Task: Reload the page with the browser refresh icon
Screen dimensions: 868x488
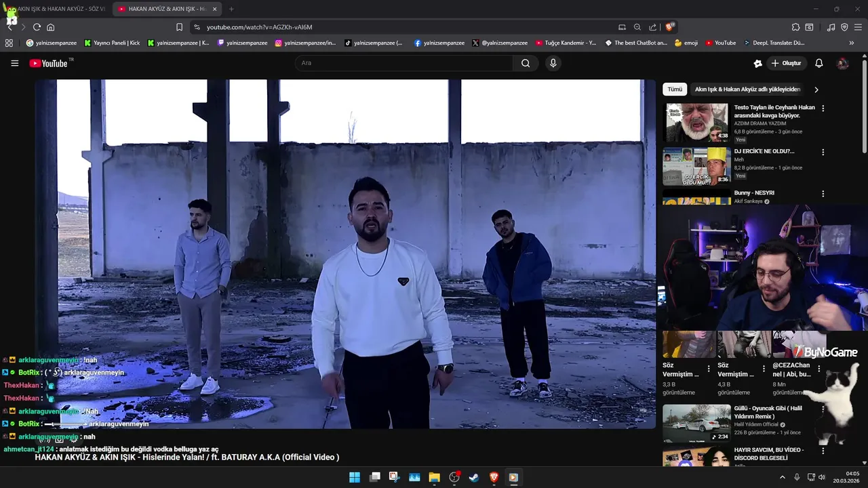Action: (37, 27)
